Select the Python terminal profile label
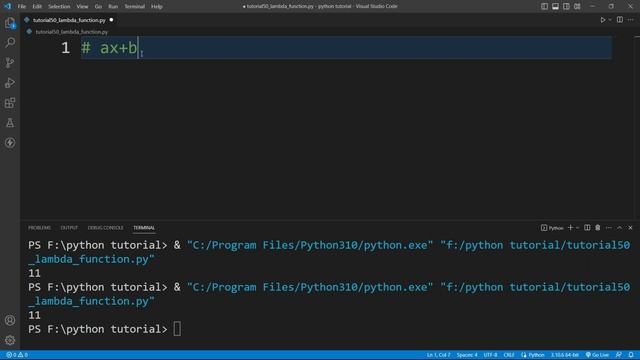Image resolution: width=640 pixels, height=360 pixels. (x=552, y=228)
